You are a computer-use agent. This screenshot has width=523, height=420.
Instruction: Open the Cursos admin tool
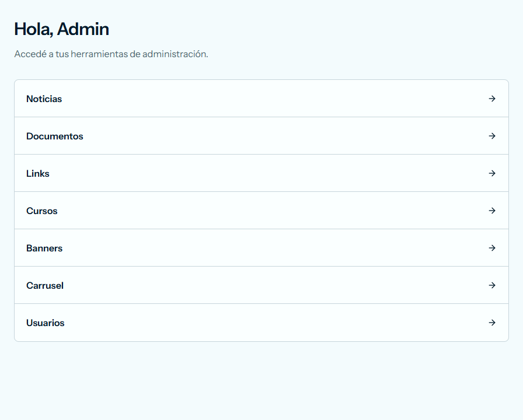pos(261,211)
